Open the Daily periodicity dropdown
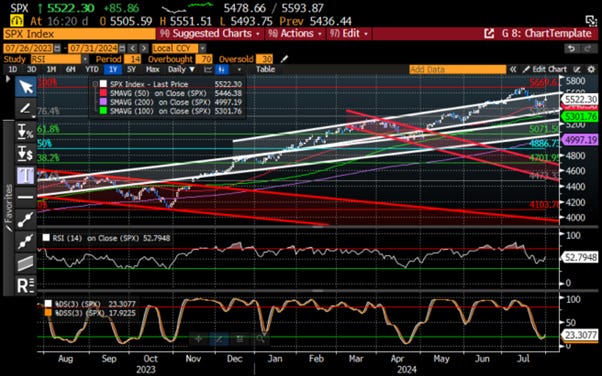 (x=181, y=70)
